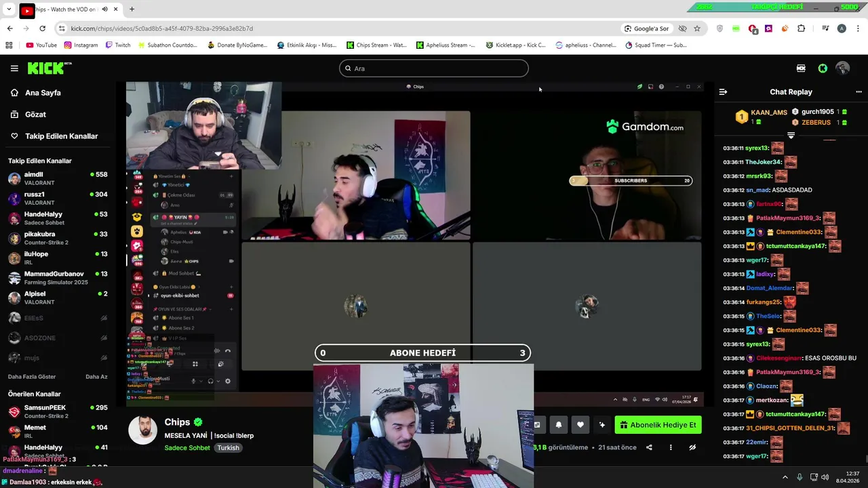Open Chrome three-dots menu
The height and width of the screenshot is (488, 868).
(x=858, y=28)
